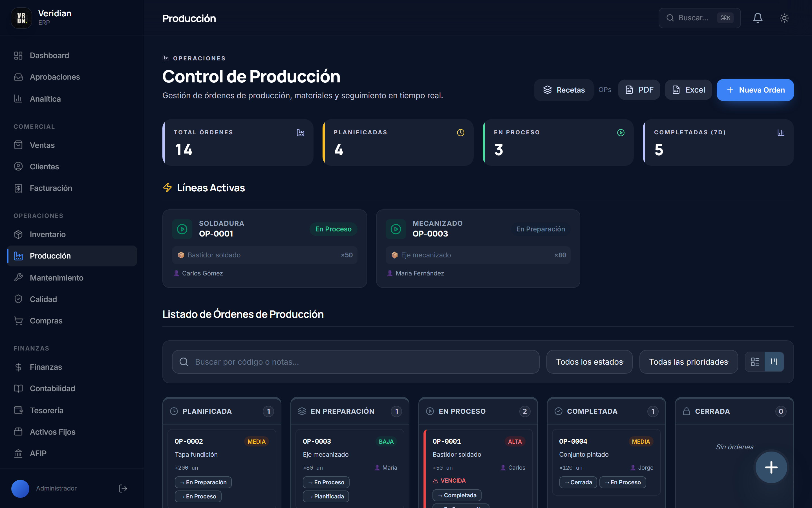This screenshot has height=508, width=812.
Task: Click the En Proceso status badge on Soldadura
Action: (333, 229)
